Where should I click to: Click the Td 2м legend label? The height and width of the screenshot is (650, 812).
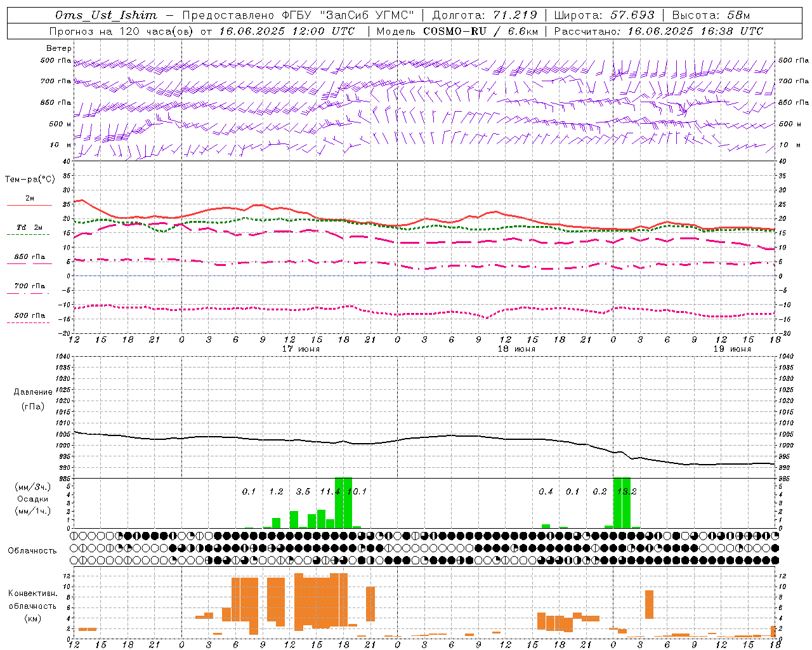coord(30,227)
